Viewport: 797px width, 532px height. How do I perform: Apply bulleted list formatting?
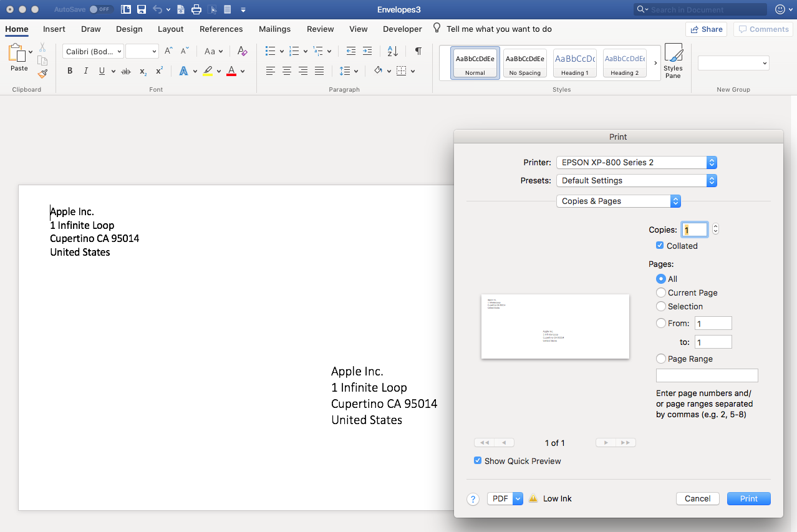click(x=270, y=51)
